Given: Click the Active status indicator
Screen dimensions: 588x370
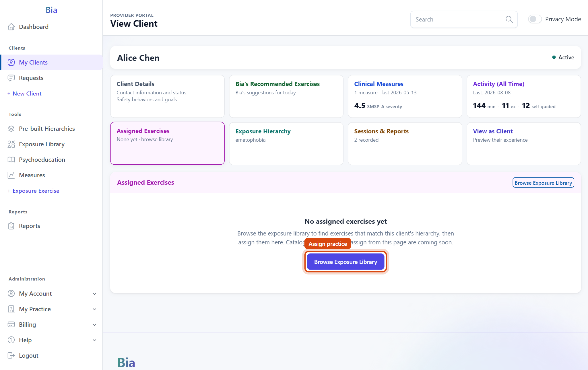Looking at the screenshot, I should click(563, 57).
